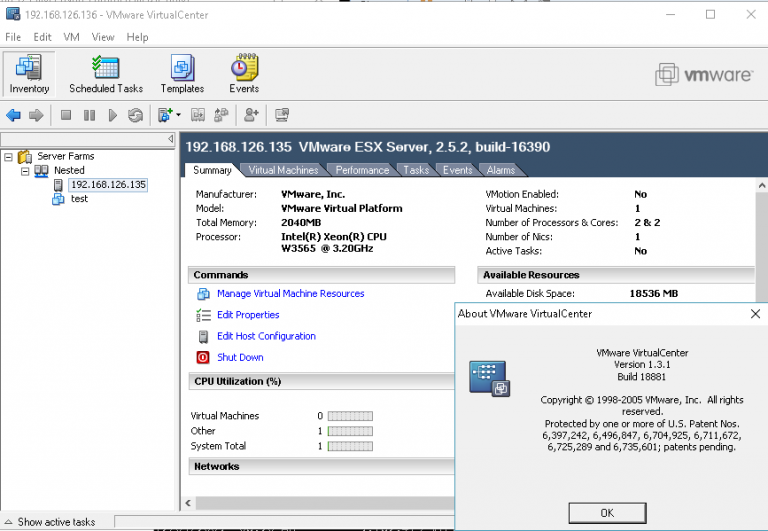Viewport: 768px width, 531px height.
Task: Click the Edit Host Configuration link
Action: [266, 336]
